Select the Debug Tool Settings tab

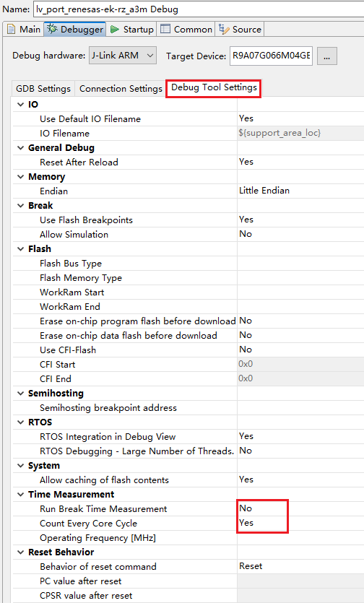click(214, 87)
